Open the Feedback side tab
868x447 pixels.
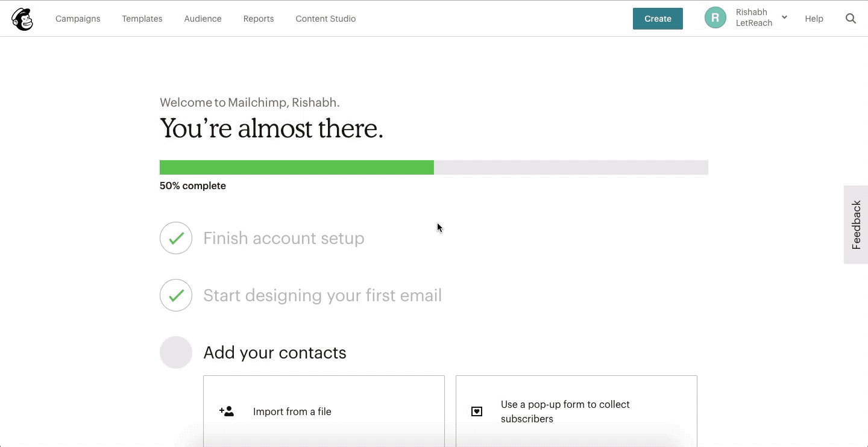click(856, 225)
